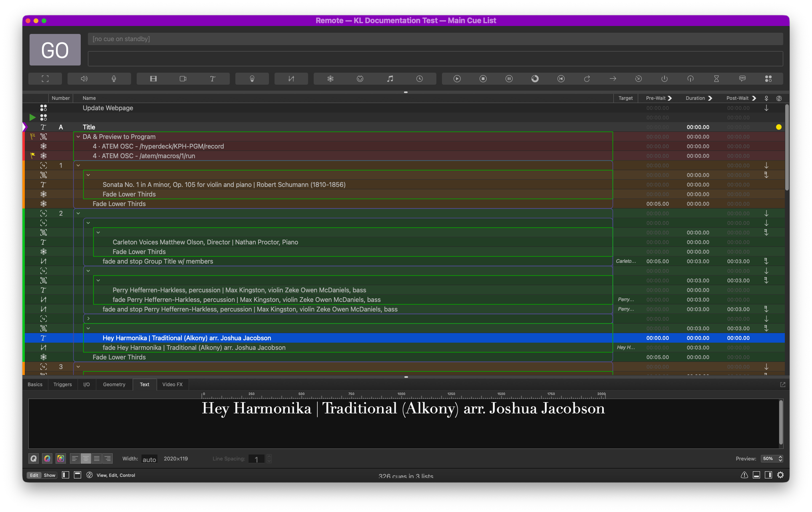Click the big GO button
Screen dimensions: 812x512
click(x=55, y=50)
